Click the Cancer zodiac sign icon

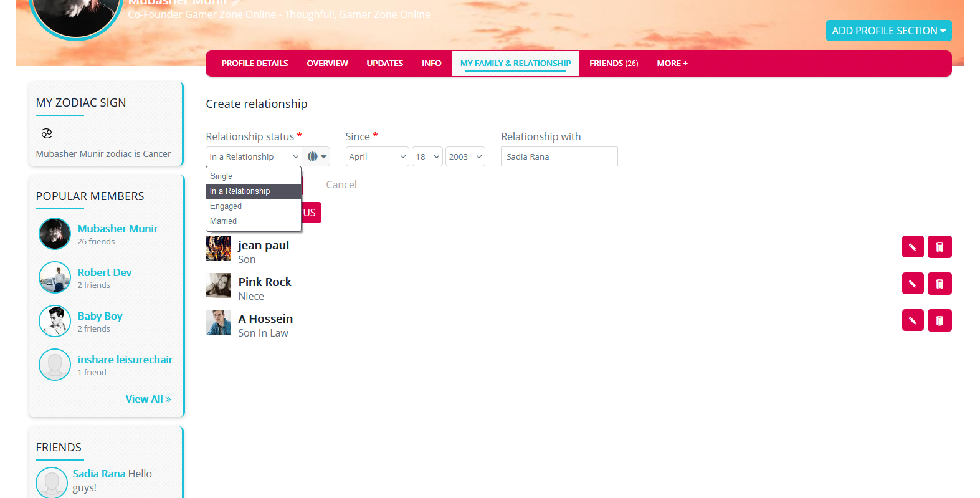tap(47, 133)
